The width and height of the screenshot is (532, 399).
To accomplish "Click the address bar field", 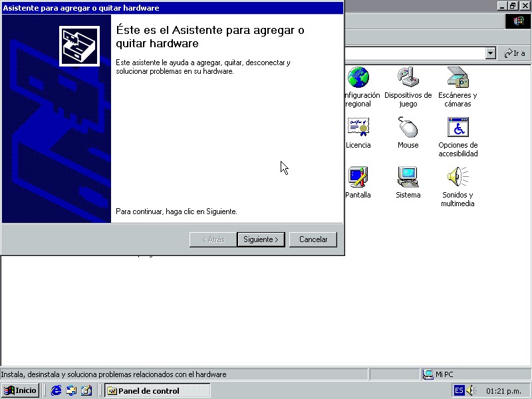I will 415,53.
